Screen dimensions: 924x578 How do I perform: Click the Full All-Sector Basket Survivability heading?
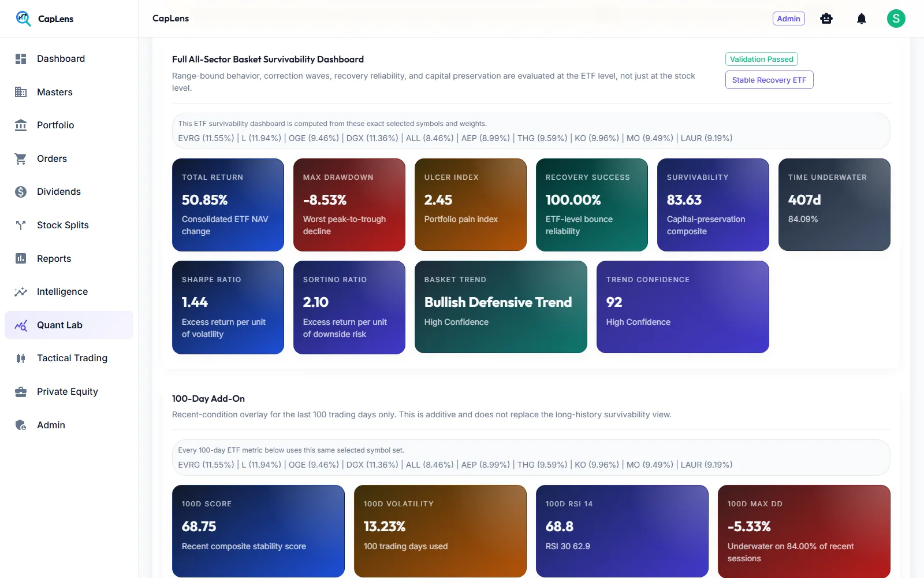(268, 60)
